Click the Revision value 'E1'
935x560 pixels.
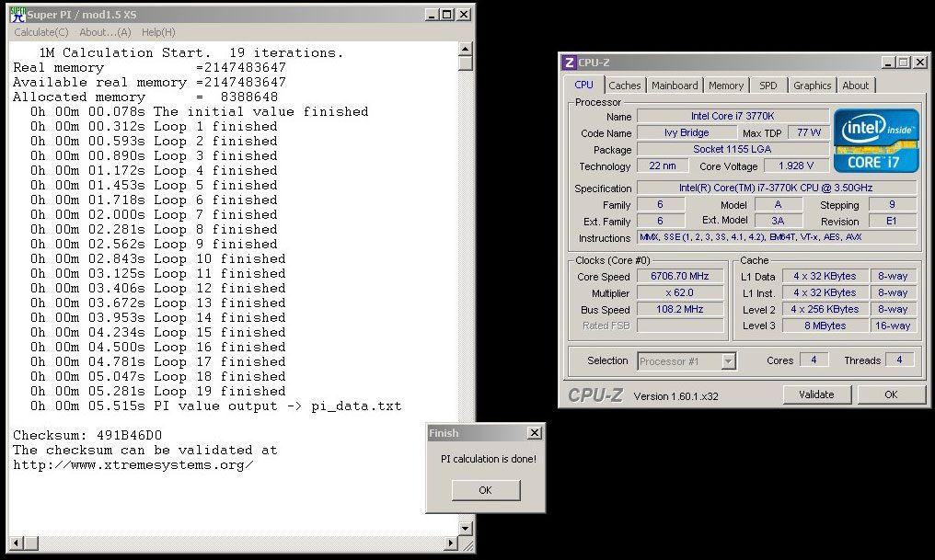pos(892,221)
